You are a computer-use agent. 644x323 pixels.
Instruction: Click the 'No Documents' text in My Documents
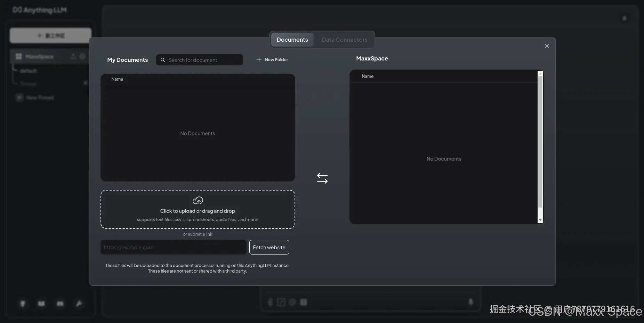[198, 134]
